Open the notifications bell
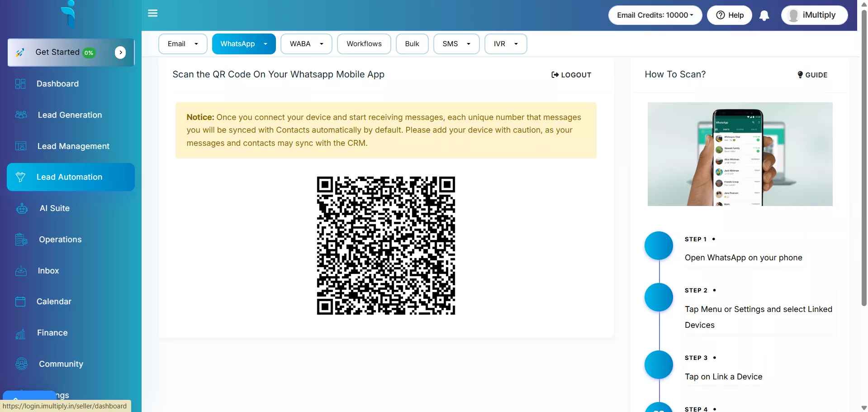The height and width of the screenshot is (412, 868). (x=764, y=15)
